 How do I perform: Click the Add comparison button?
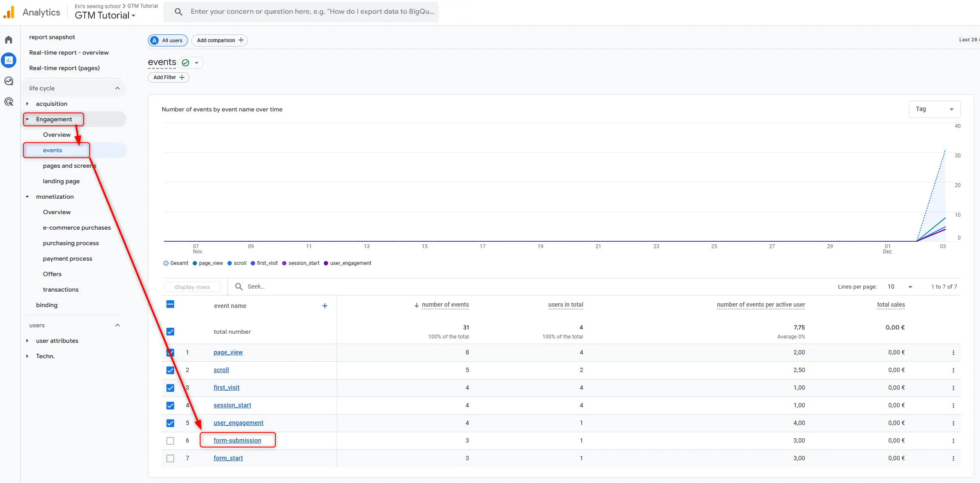click(x=219, y=40)
